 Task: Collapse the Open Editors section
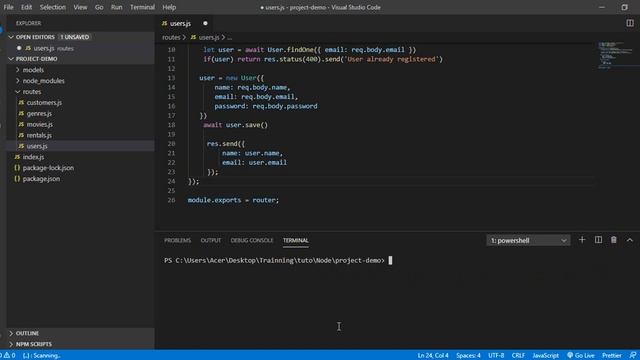[x=11, y=37]
